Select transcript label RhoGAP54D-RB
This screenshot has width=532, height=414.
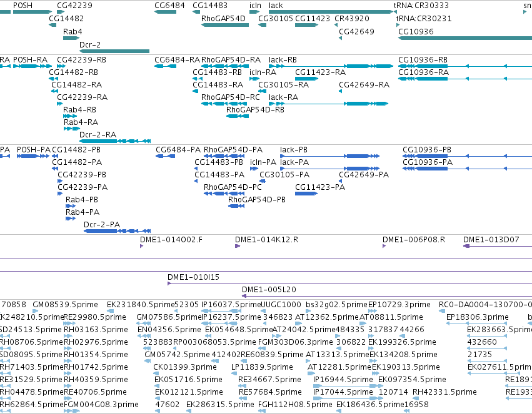coord(256,110)
